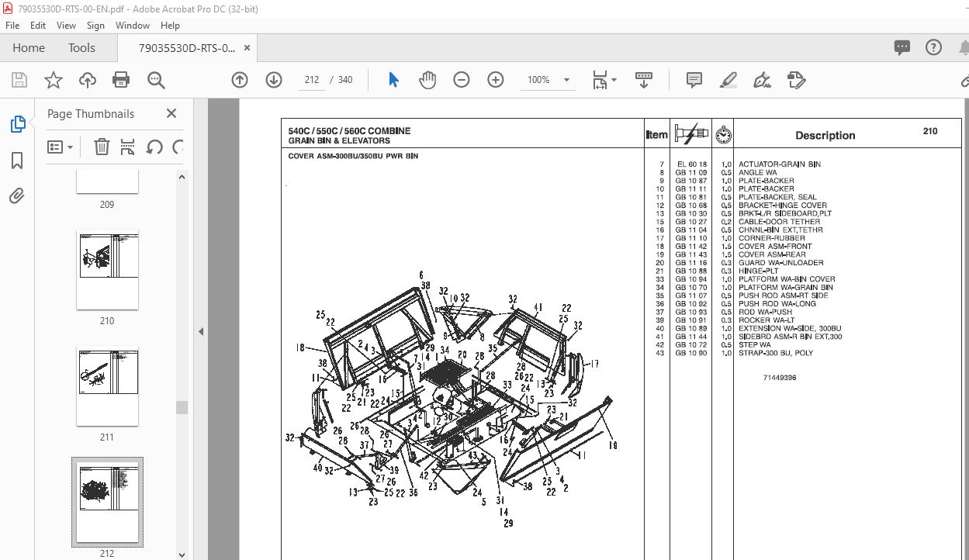Image resolution: width=969 pixels, height=560 pixels.
Task: Select the page 212 thumbnail
Action: pyautogui.click(x=107, y=502)
